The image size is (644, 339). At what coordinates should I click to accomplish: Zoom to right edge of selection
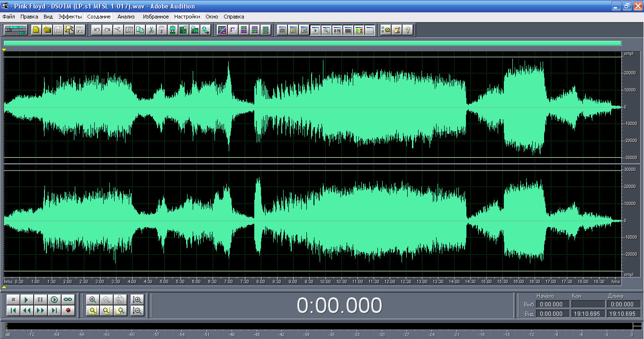120,311
